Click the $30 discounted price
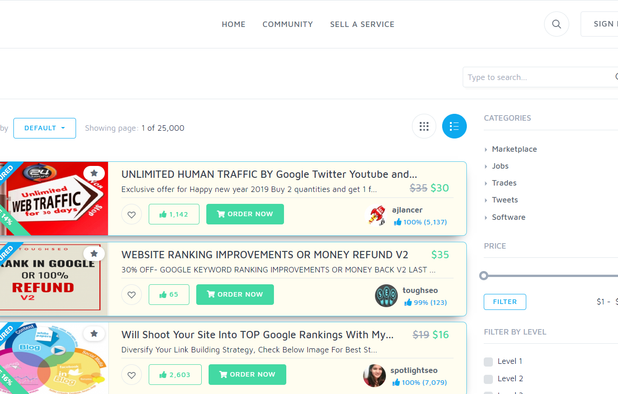The height and width of the screenshot is (394, 618). pos(440,188)
